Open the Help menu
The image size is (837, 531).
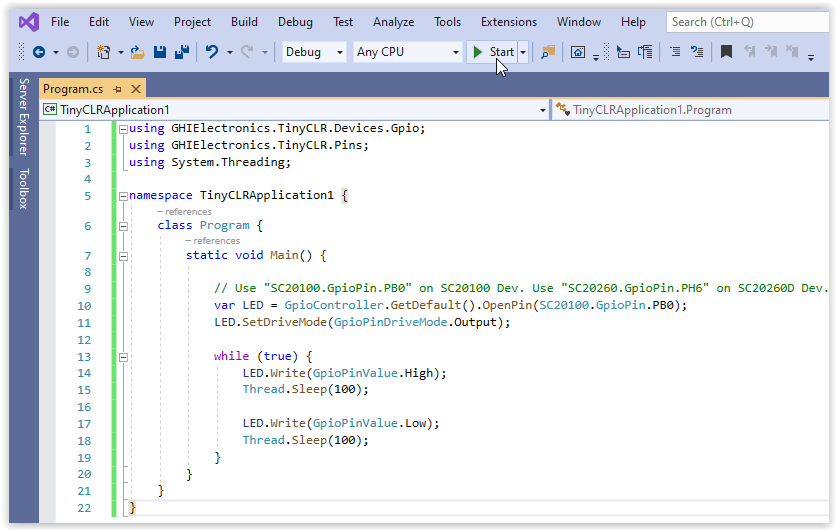click(633, 22)
